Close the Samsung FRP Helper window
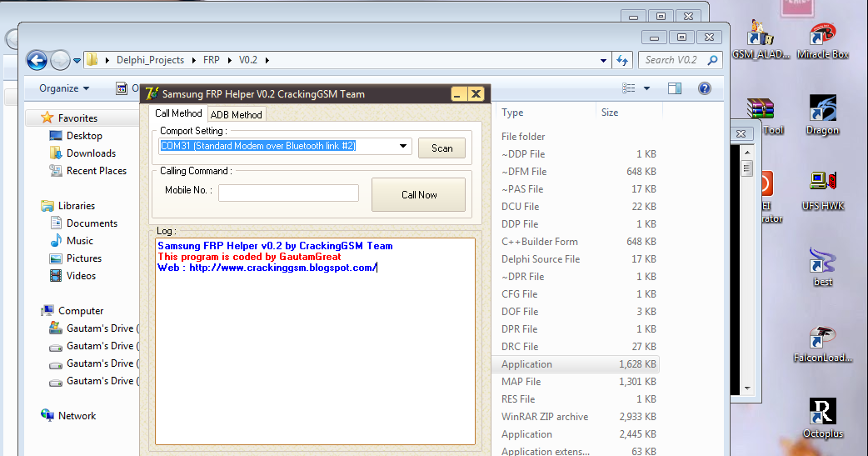Screen dimensions: 868x456 (x=476, y=94)
